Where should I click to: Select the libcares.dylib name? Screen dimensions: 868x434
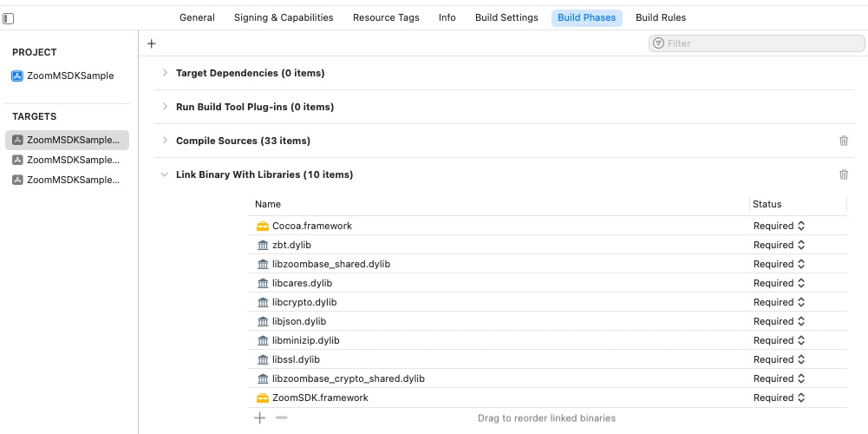303,283
